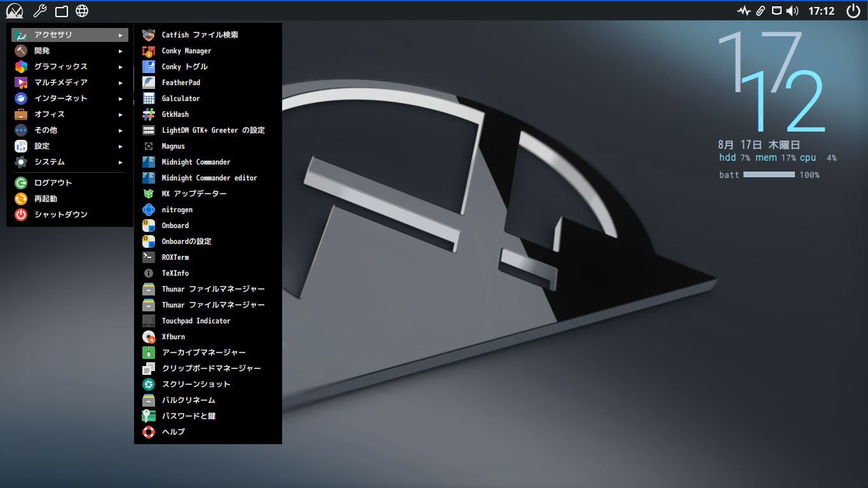Screen dimensions: 868x488
Task: Click the パスワードと鍵 key icon
Action: (x=149, y=416)
